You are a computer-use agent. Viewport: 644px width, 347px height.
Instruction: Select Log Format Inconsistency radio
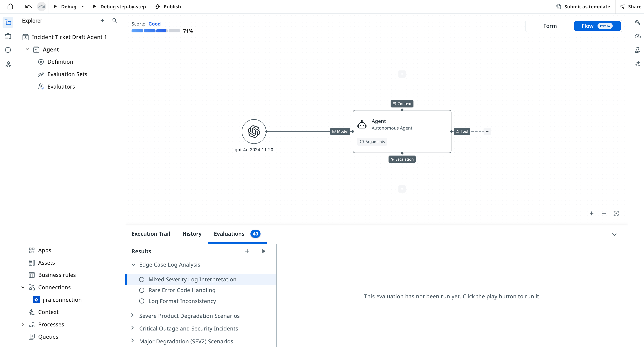[x=141, y=301]
